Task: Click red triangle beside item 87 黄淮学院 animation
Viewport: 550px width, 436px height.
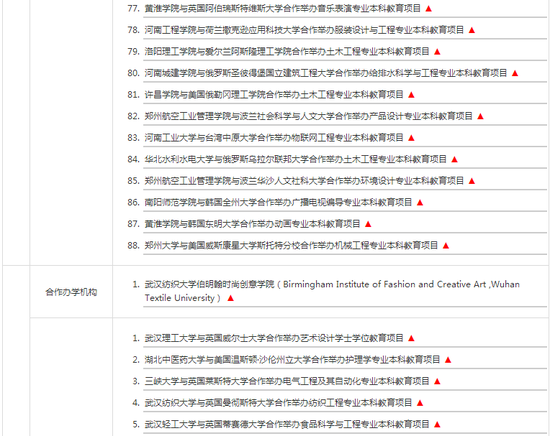Action: (x=368, y=224)
